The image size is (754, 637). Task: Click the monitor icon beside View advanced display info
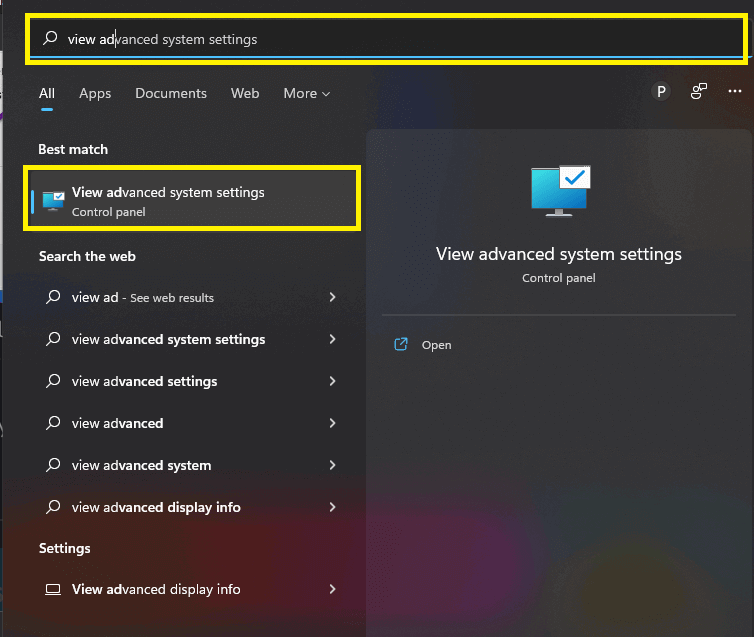[x=54, y=590]
